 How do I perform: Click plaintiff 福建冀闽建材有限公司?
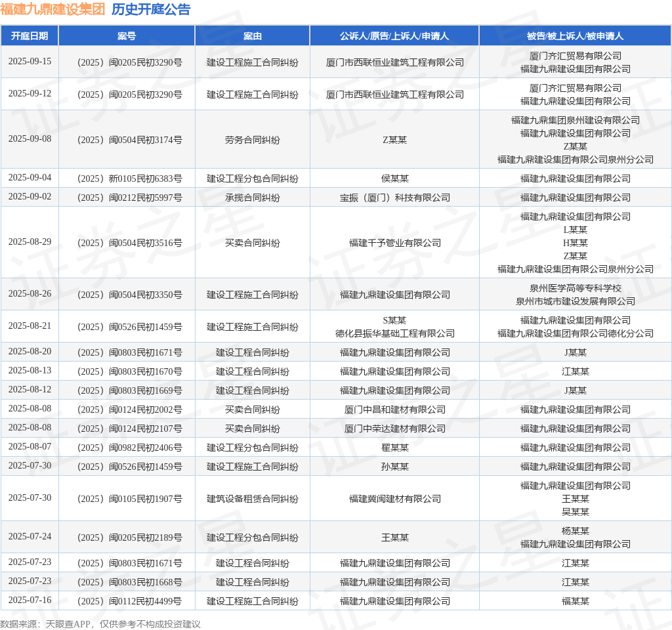point(394,499)
